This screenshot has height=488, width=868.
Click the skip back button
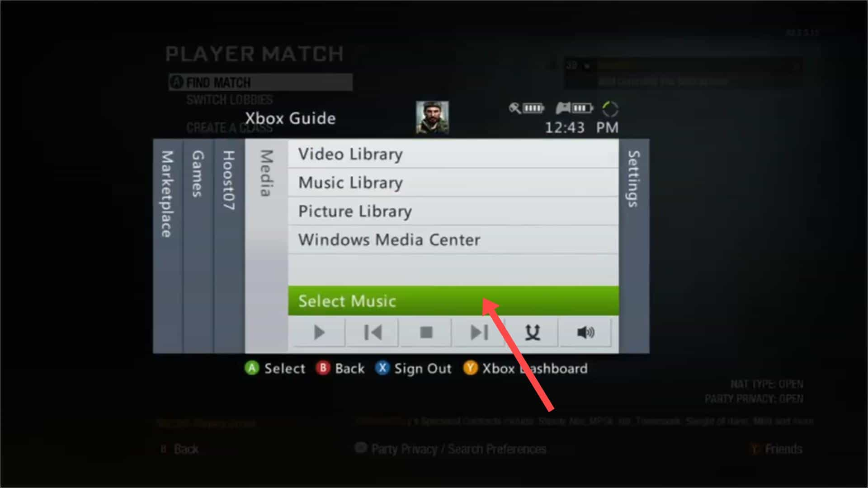373,333
